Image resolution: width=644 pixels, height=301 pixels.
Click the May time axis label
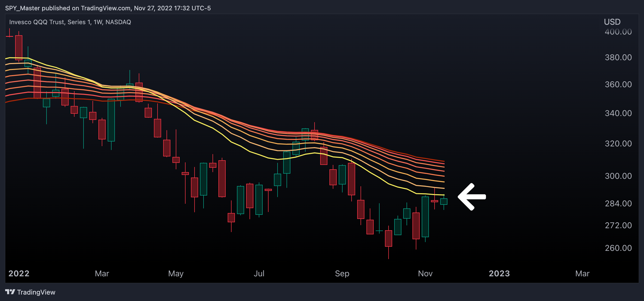[x=176, y=274]
